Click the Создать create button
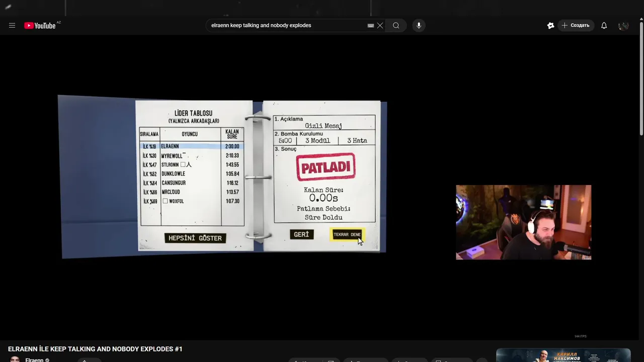Screen dimensions: 644x362 [576, 26]
